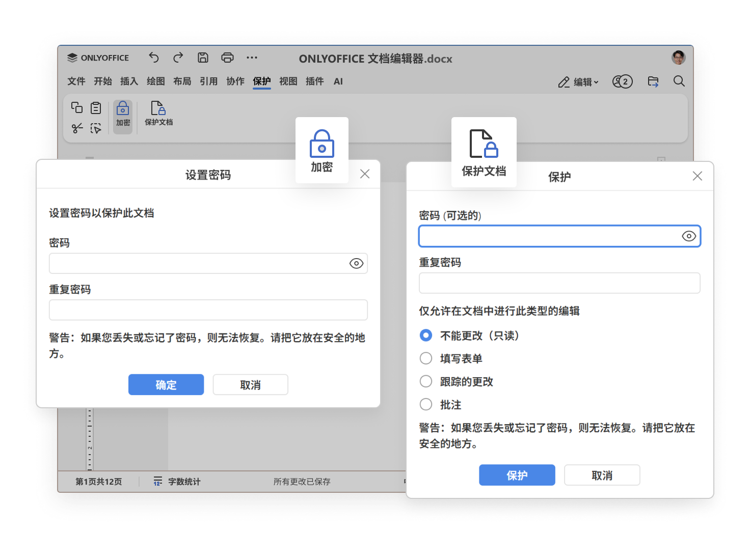Open the co-editing users icon showing 2

click(x=623, y=81)
